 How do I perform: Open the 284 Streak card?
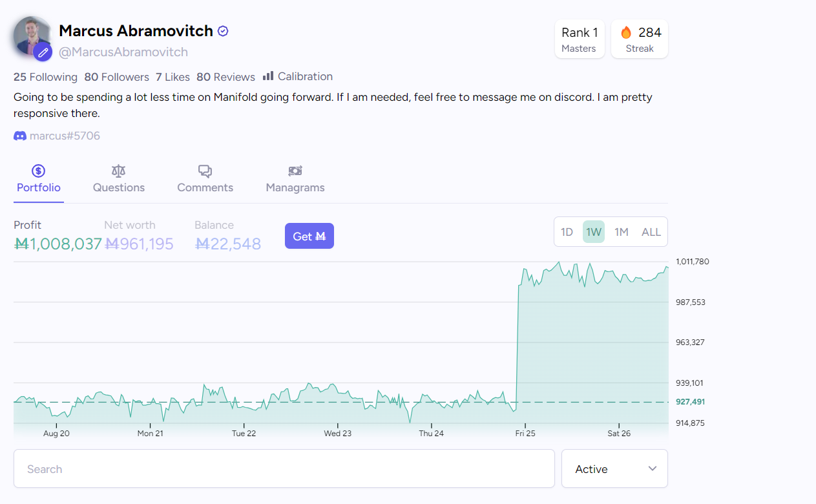pyautogui.click(x=640, y=39)
